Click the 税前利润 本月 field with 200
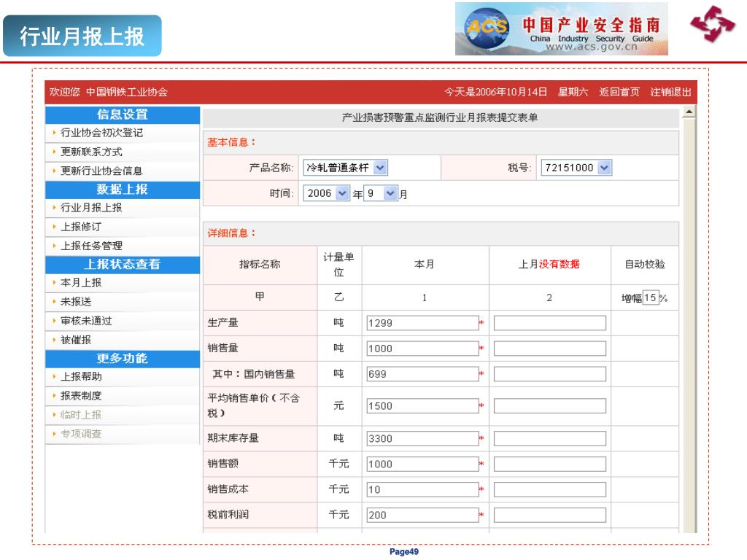Viewport: 747px width, 560px height. tap(422, 515)
